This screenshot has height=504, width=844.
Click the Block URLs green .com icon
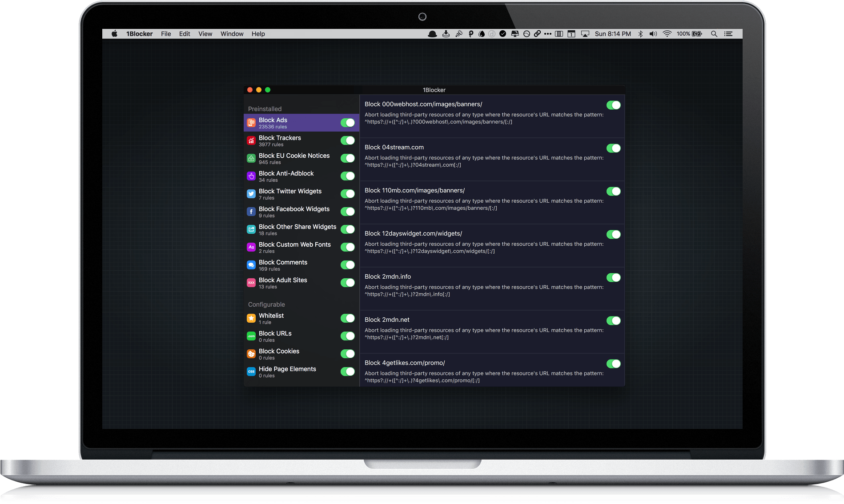[x=251, y=336]
